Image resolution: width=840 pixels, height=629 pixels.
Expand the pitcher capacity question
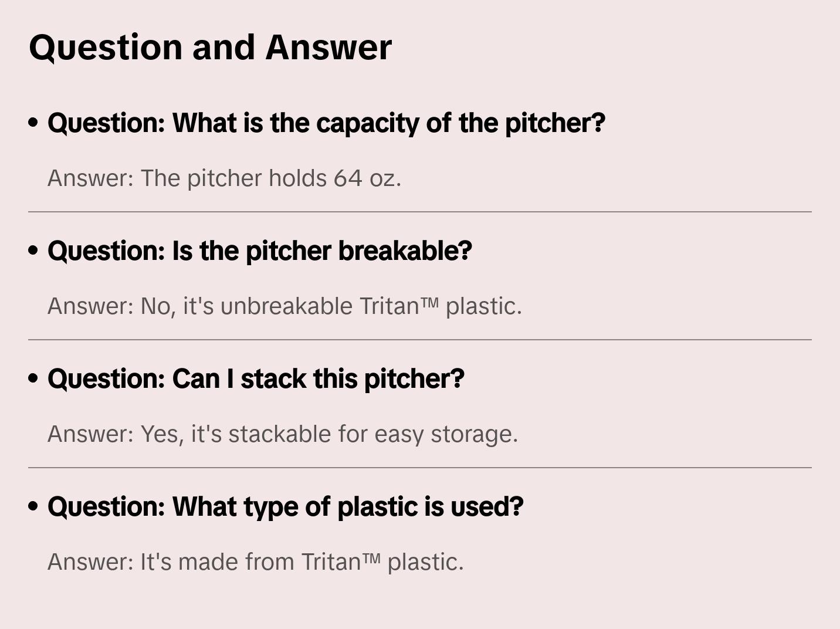click(326, 123)
